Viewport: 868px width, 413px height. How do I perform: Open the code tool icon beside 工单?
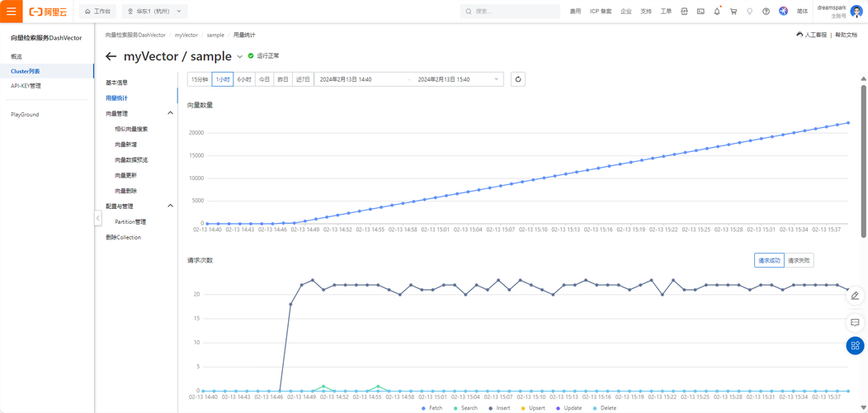684,11
